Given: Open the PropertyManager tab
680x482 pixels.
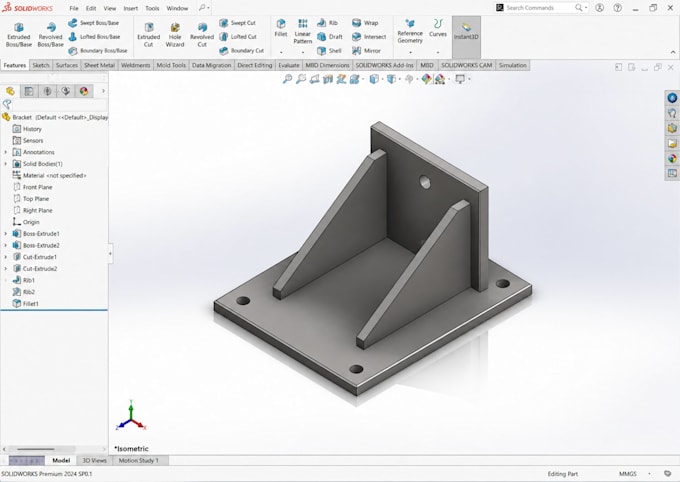Looking at the screenshot, I should tap(29, 91).
